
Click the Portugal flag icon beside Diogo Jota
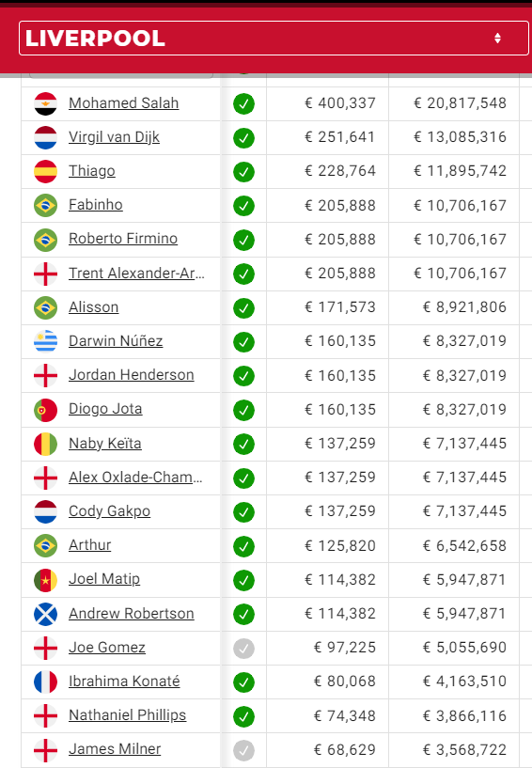click(45, 410)
